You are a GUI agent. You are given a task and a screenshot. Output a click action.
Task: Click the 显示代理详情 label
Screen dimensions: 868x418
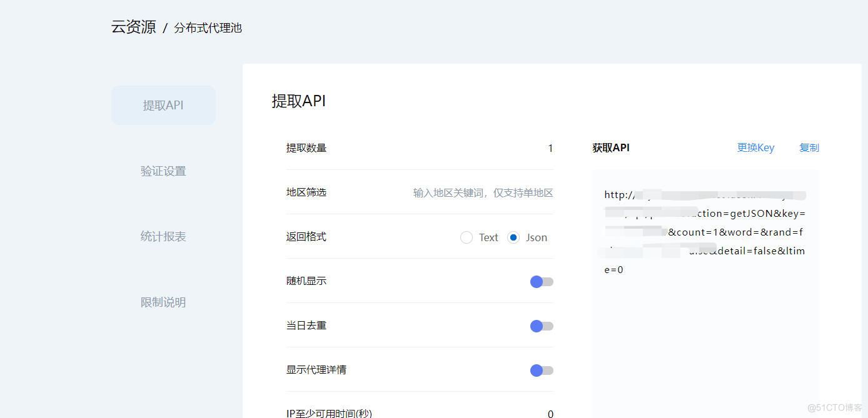click(x=316, y=370)
